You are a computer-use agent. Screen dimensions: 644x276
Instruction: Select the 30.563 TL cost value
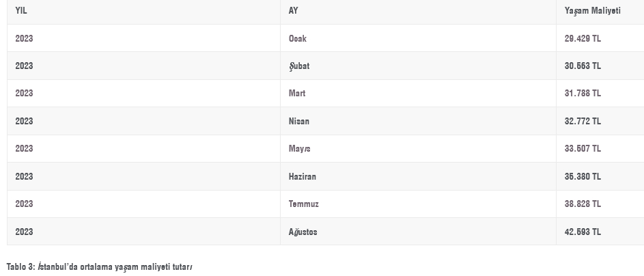583,66
